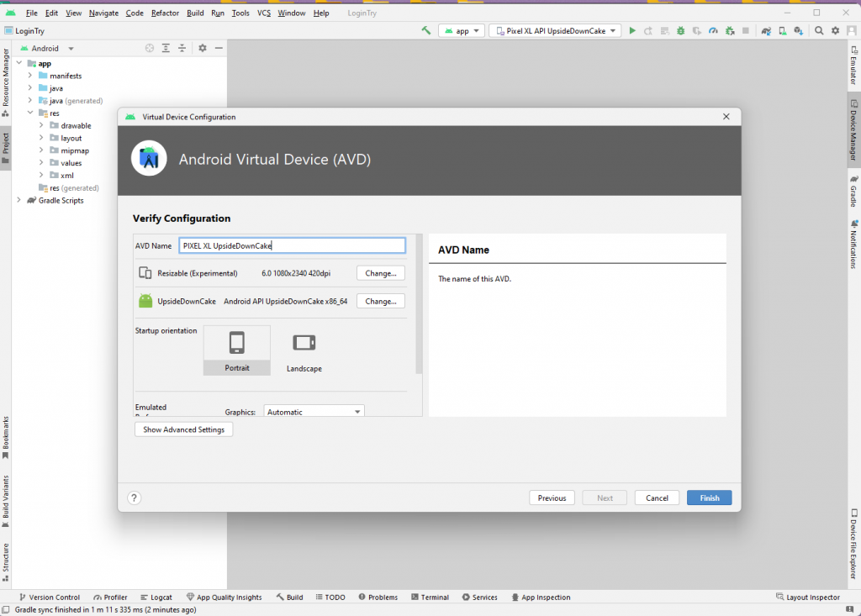This screenshot has height=616, width=861.
Task: Expand the drawable folder
Action: pyautogui.click(x=41, y=125)
